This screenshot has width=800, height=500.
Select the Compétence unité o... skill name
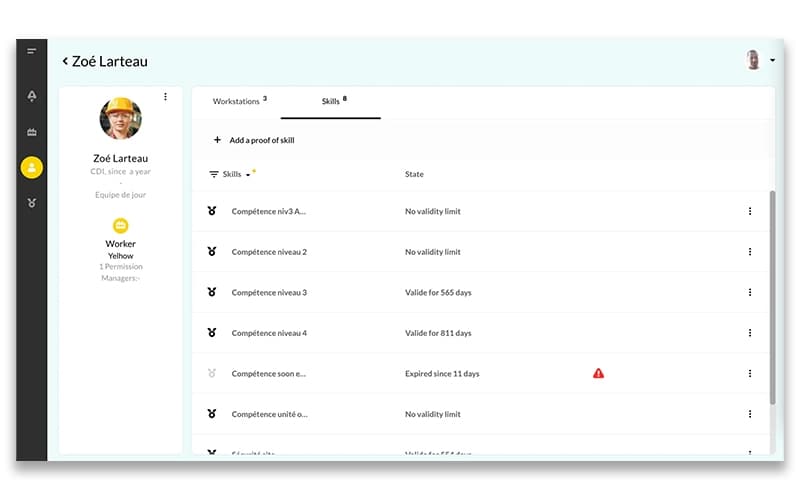click(269, 414)
